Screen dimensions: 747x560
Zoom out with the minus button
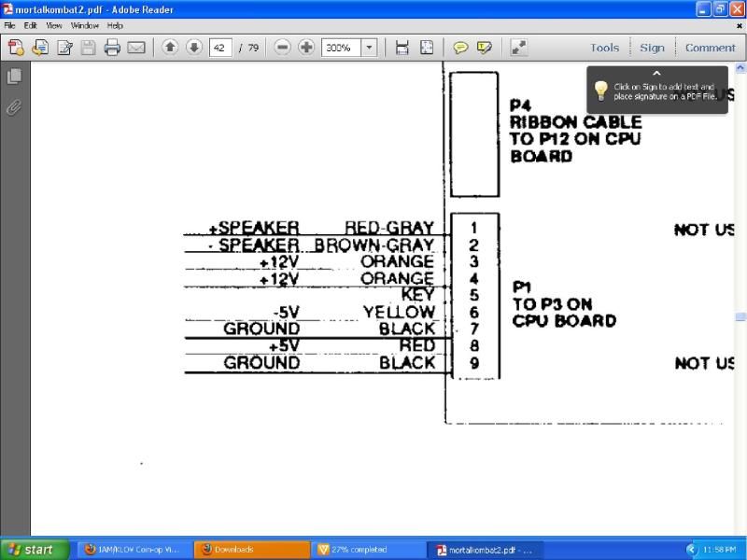pos(283,48)
